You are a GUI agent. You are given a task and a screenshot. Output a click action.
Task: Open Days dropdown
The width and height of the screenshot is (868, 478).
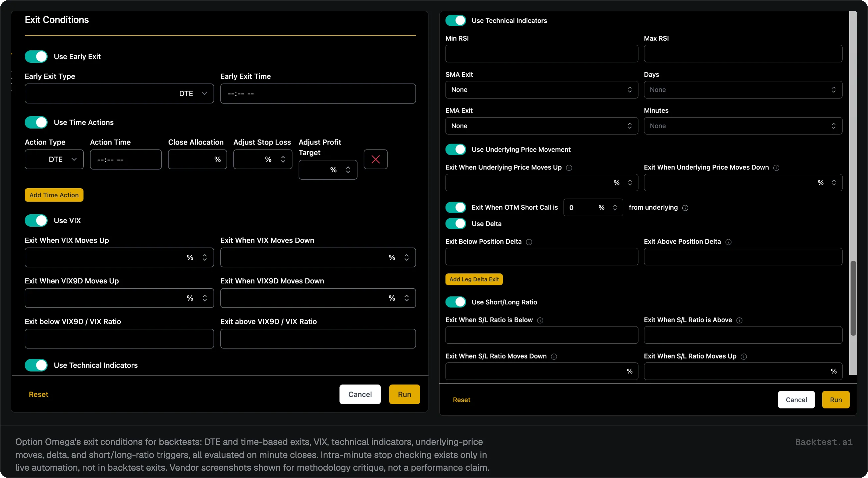coord(743,90)
